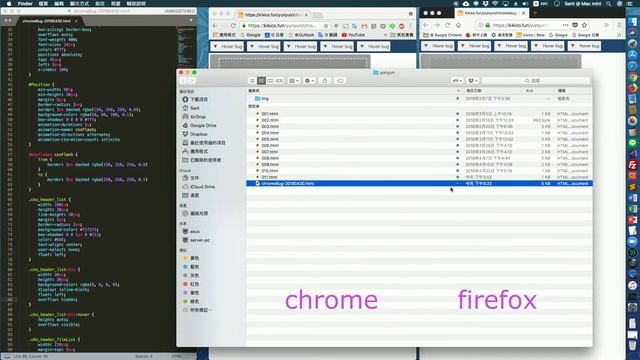Reload the page in Chrome
This screenshot has width=640, height=360.
233,26
